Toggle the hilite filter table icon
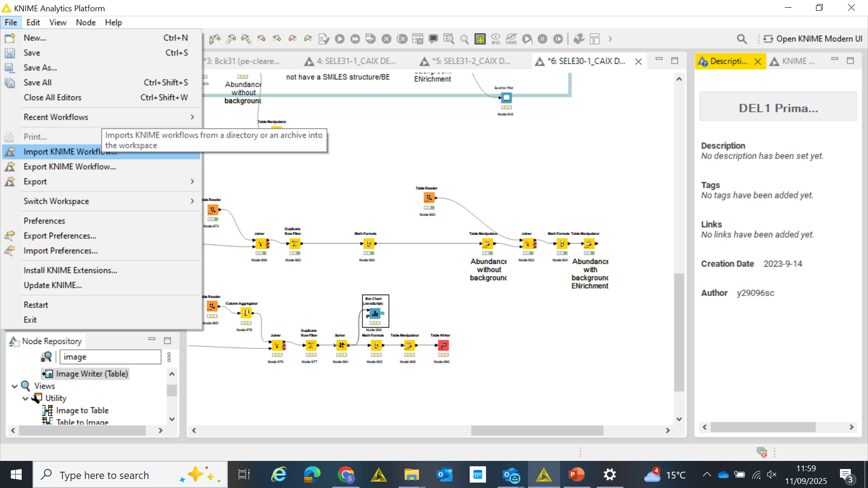Viewport: 868px width, 488px height. point(448,39)
